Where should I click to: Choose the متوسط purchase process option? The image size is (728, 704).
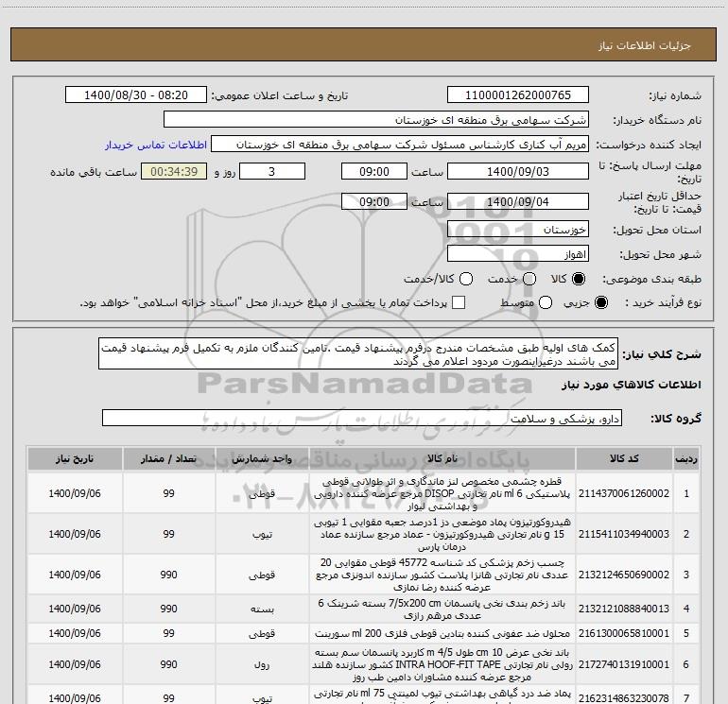click(544, 302)
